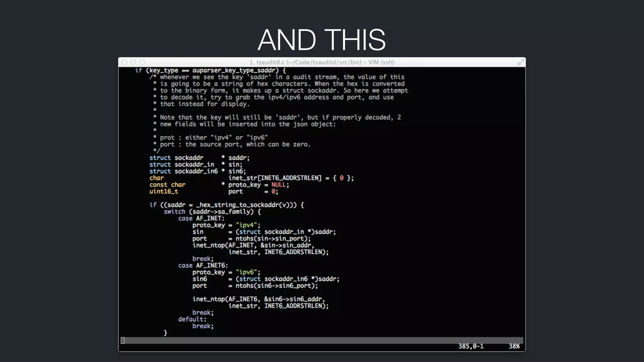
Task: Click the AND THIS slide heading
Action: [321, 40]
